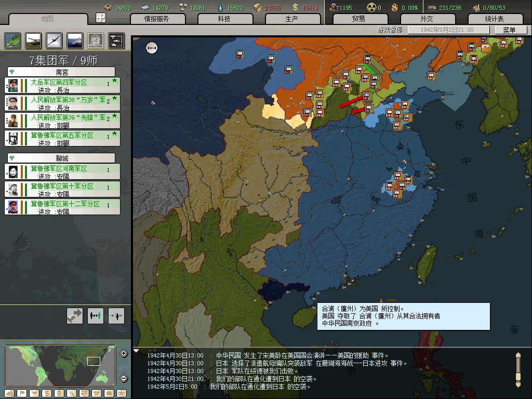Collapse the message log triangle toggle
This screenshot has width=532, height=399.
point(137,351)
